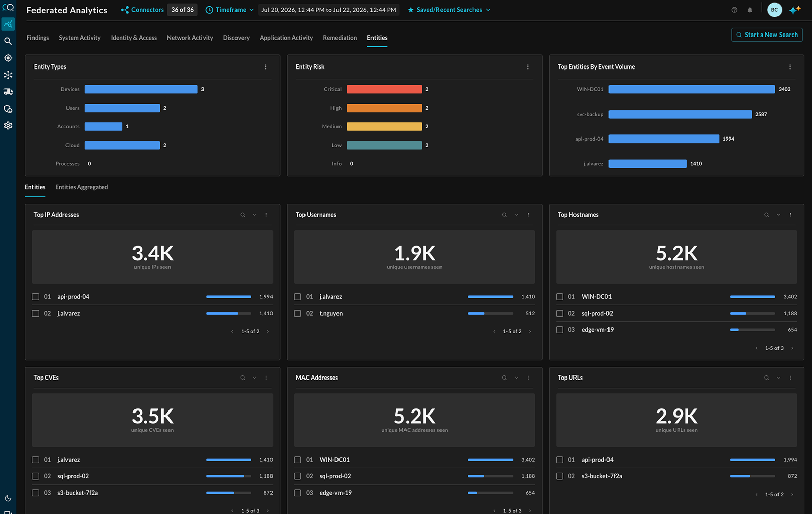Go to previous page in Top URLs
812x514 pixels.
(x=756, y=494)
